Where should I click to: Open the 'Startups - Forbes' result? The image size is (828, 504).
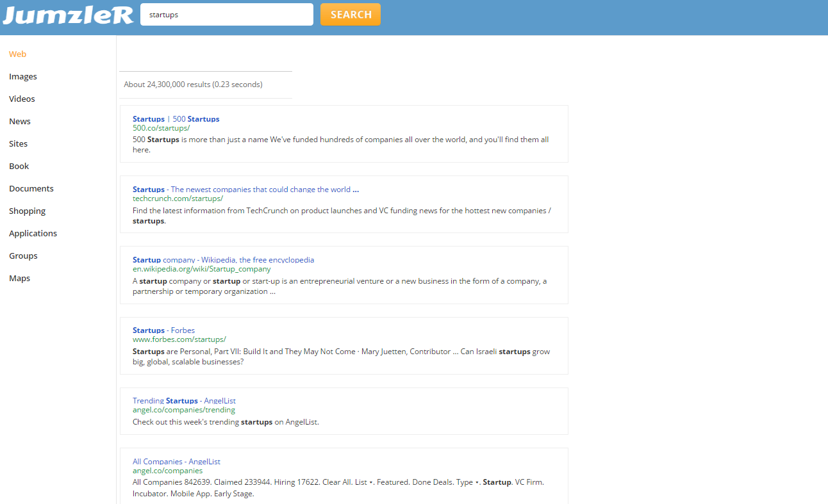(x=163, y=330)
